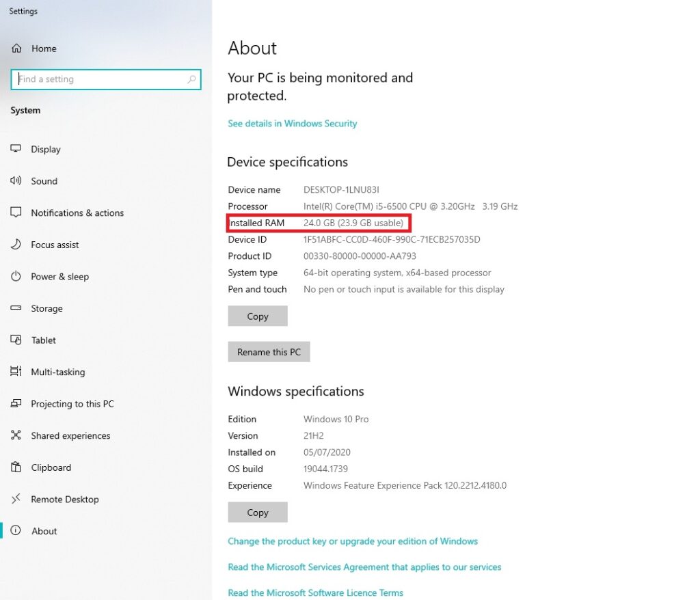The image size is (700, 600).
Task: Click the Display monitor icon
Action: click(16, 149)
